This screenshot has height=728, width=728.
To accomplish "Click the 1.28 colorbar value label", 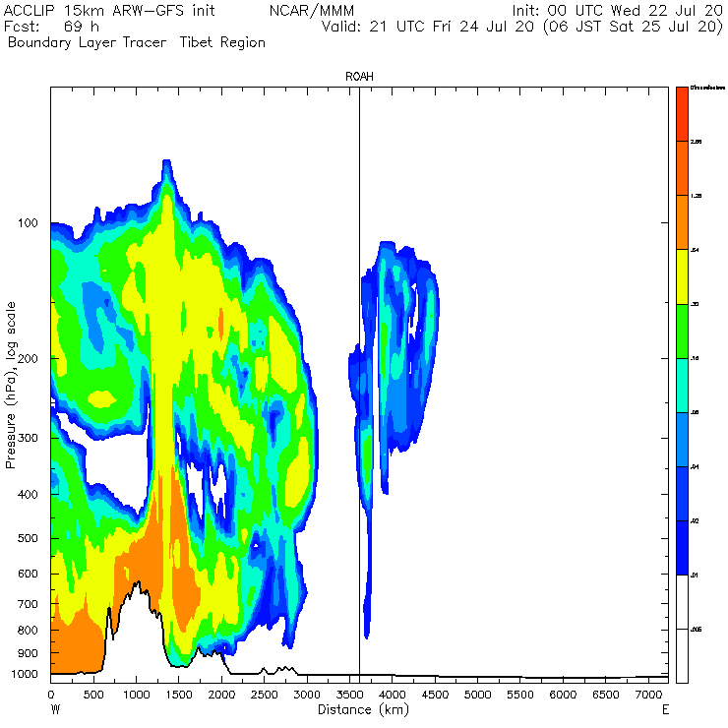I will (696, 196).
